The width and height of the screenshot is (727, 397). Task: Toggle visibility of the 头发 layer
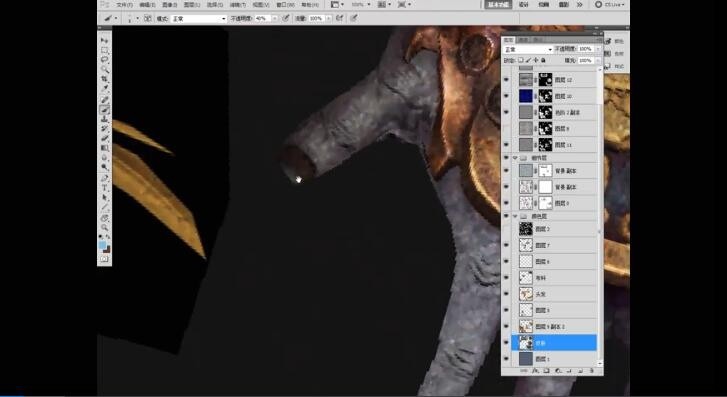click(x=506, y=294)
